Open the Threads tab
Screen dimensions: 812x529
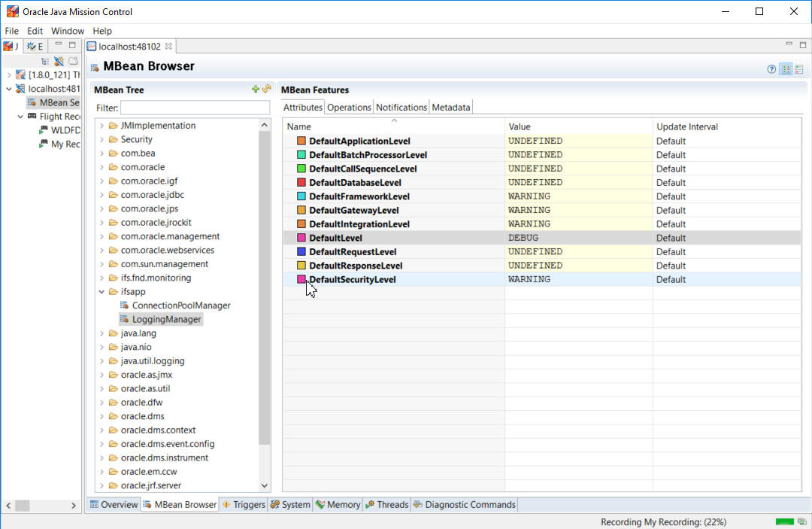(387, 505)
